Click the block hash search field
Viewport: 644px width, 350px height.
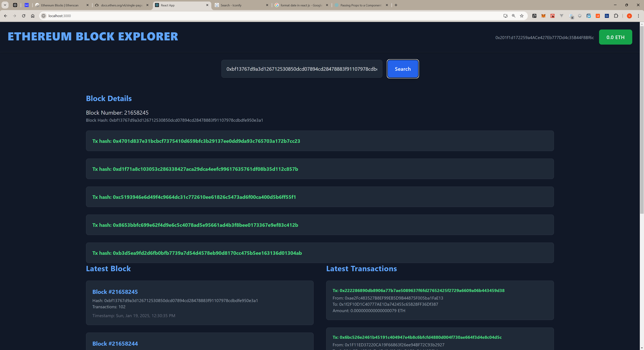(x=302, y=69)
